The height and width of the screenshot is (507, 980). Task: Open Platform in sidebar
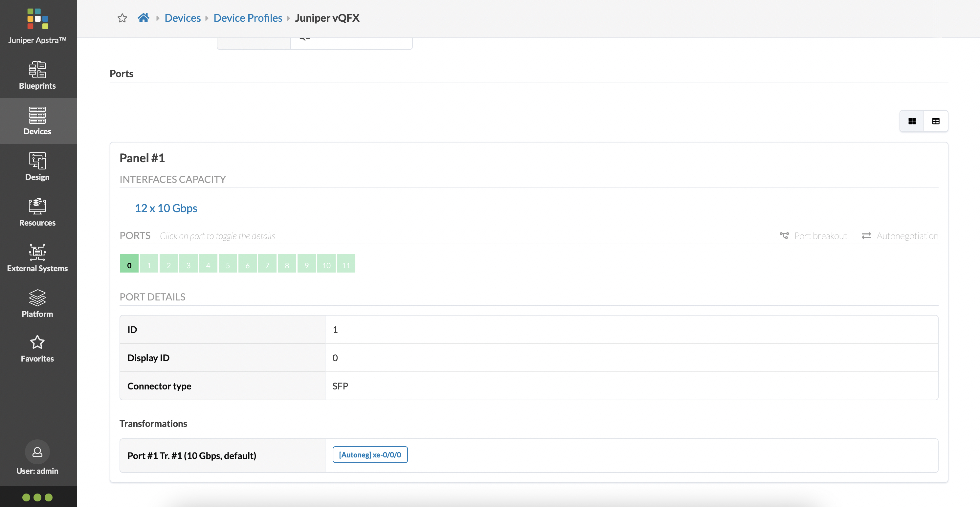[x=37, y=303]
